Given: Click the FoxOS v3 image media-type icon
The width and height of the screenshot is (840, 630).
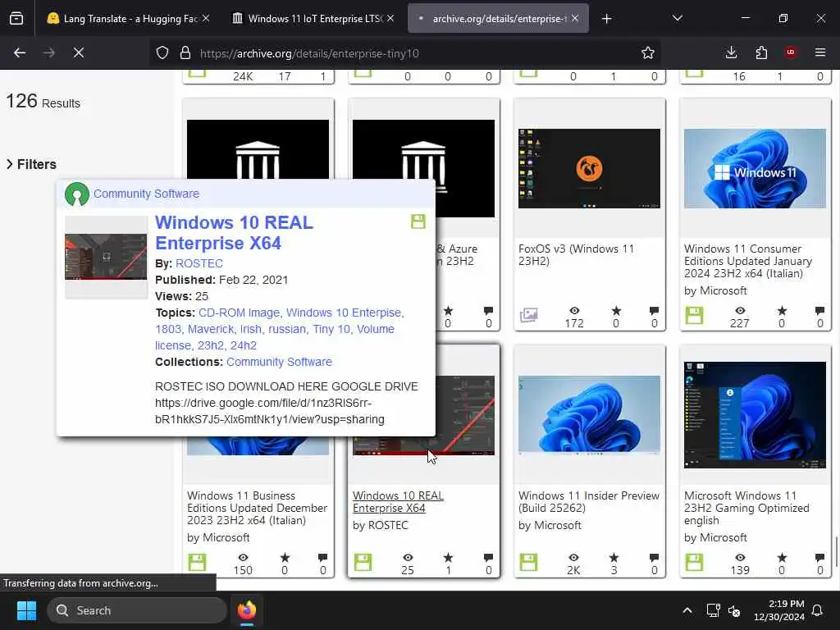Looking at the screenshot, I should (529, 315).
